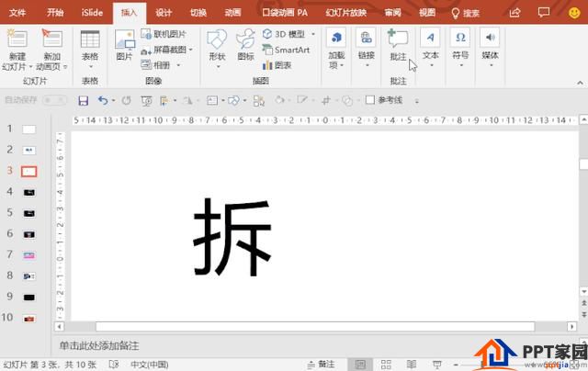This screenshot has height=371, width=588.
Task: Click the 中文(中国) language indicator
Action: click(149, 365)
